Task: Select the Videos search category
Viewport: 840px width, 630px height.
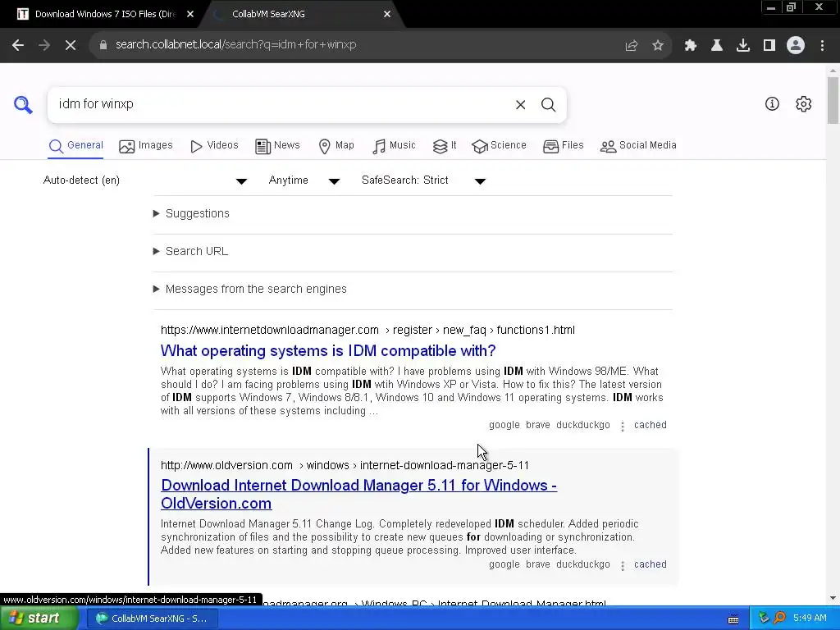Action: click(214, 146)
